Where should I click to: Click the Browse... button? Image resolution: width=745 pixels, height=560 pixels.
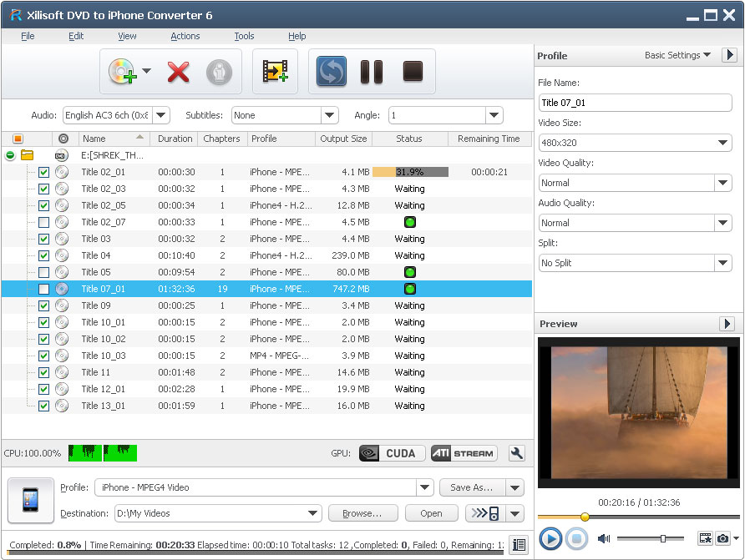click(x=362, y=513)
